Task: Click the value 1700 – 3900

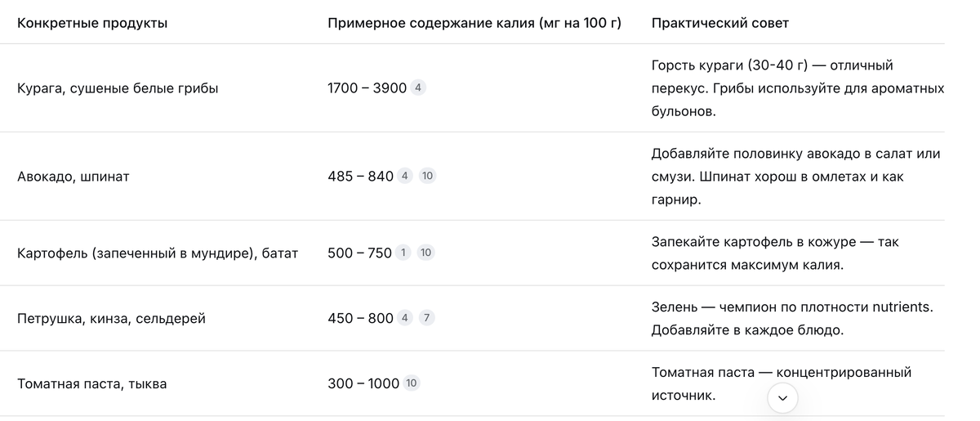Action: click(x=367, y=88)
